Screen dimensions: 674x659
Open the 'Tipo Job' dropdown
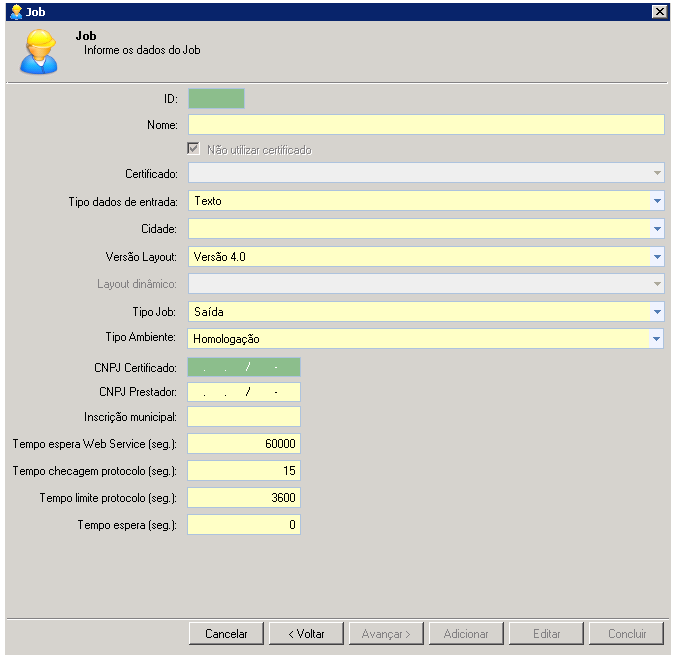656,312
